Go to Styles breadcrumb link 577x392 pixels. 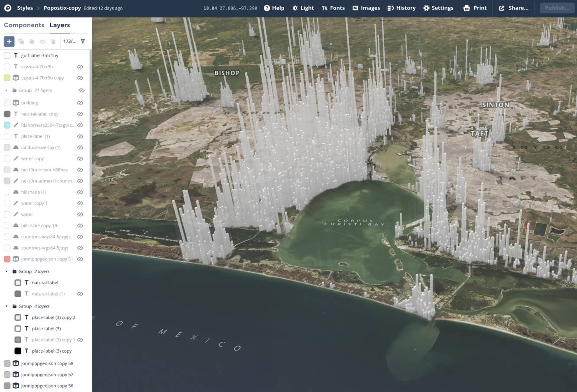tap(25, 8)
